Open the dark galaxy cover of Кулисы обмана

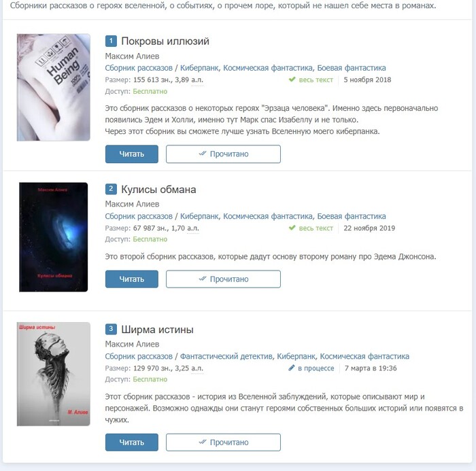point(54,237)
